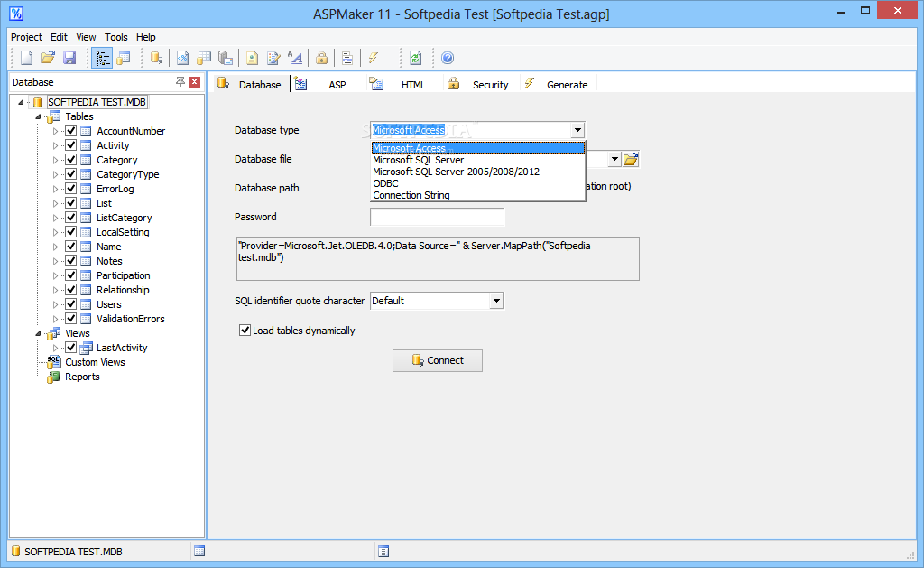
Task: Uncheck the ErrorLog table checkbox
Action: coord(71,189)
